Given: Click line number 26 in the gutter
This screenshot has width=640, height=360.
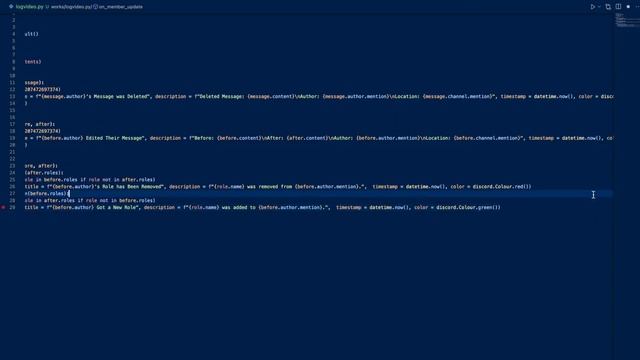Looking at the screenshot, I should coord(12,187).
